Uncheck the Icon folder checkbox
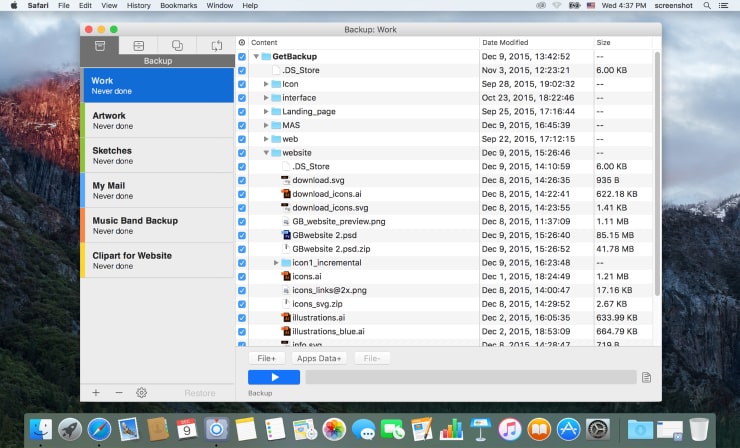 [x=242, y=84]
